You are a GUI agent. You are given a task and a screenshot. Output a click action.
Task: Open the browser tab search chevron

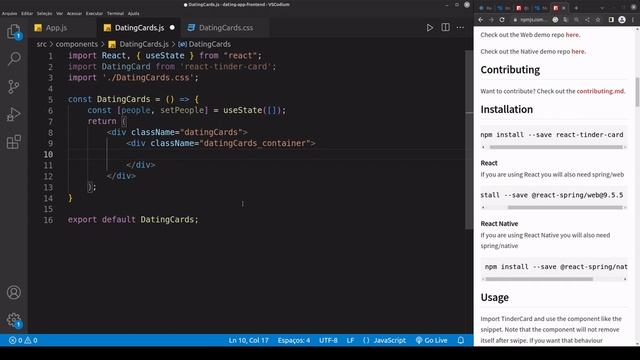(602, 8)
